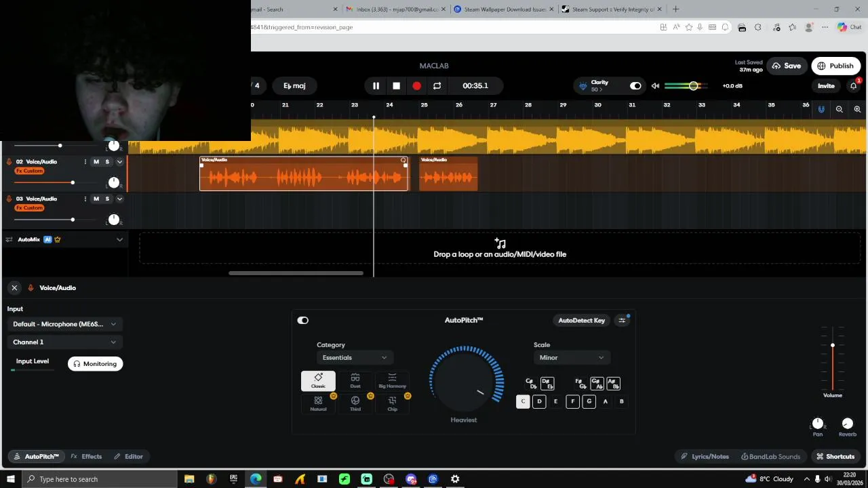Image resolution: width=868 pixels, height=488 pixels.
Task: Open Fx Custom on track 03
Action: pyautogui.click(x=29, y=208)
